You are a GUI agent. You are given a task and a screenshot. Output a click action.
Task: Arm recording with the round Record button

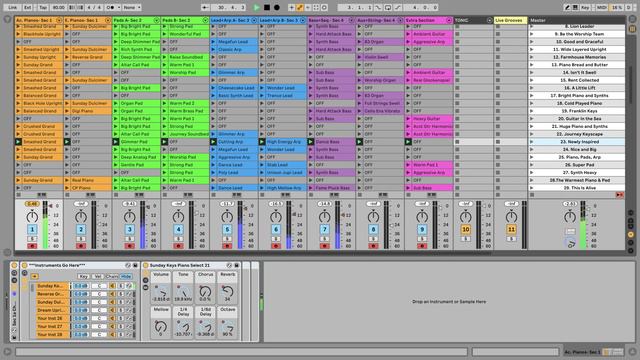277,7
